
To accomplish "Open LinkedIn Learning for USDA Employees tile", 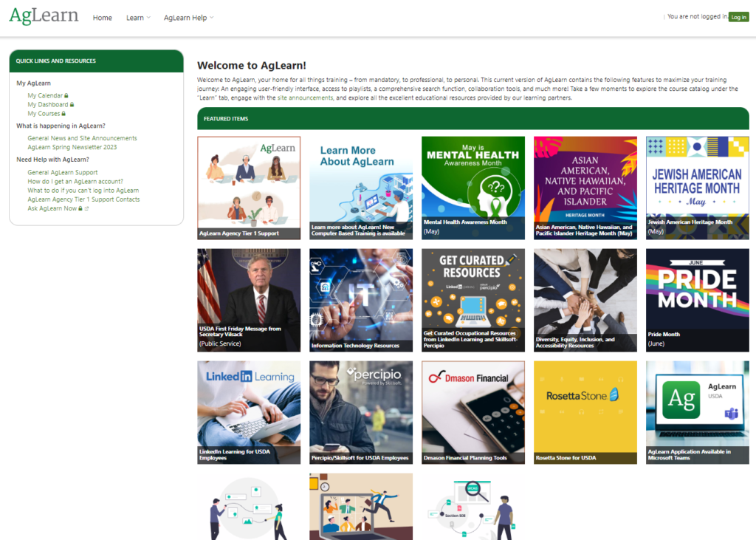I will [249, 413].
